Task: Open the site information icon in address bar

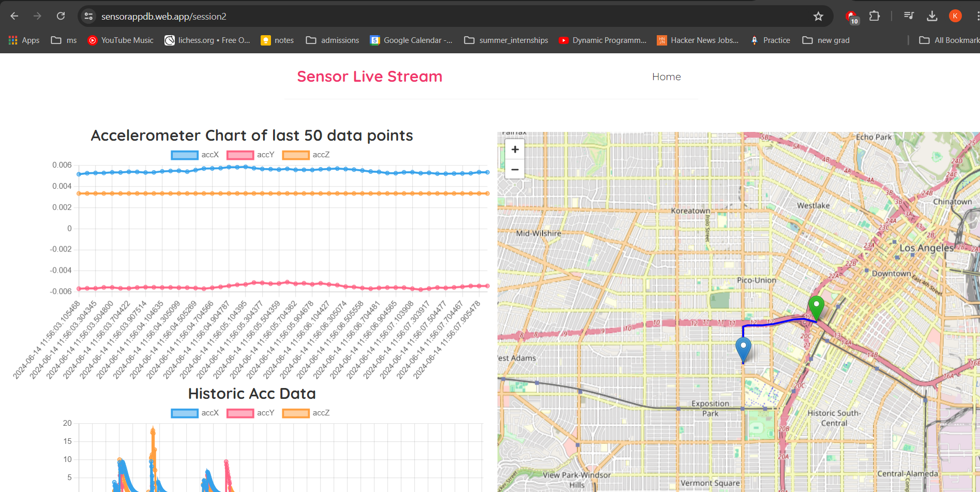Action: (88, 16)
